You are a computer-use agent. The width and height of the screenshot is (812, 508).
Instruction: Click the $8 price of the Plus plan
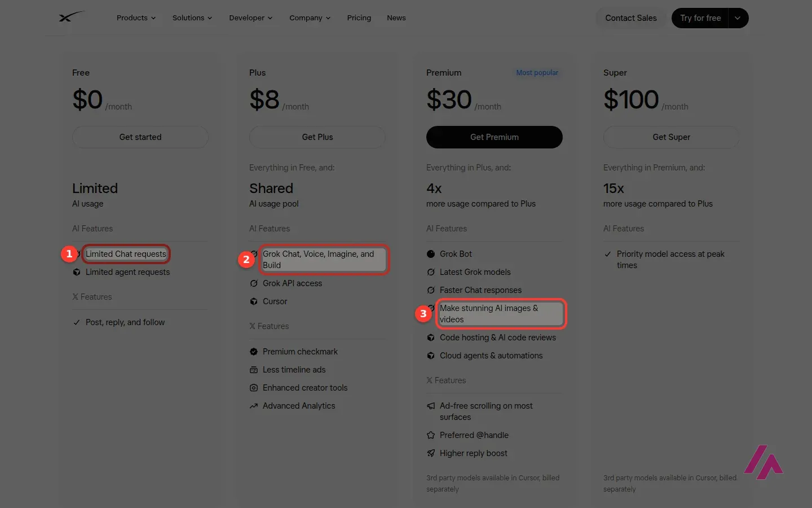point(264,100)
